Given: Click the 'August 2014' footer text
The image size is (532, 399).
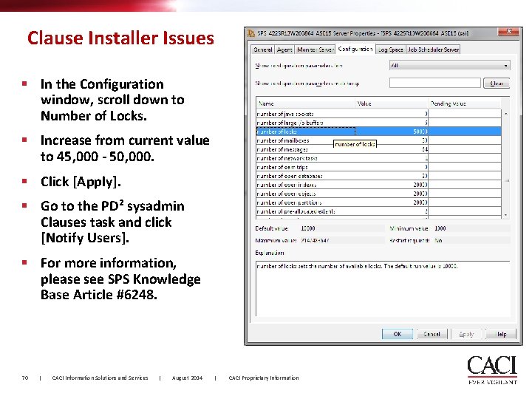Looking at the screenshot, I should click(x=187, y=378).
